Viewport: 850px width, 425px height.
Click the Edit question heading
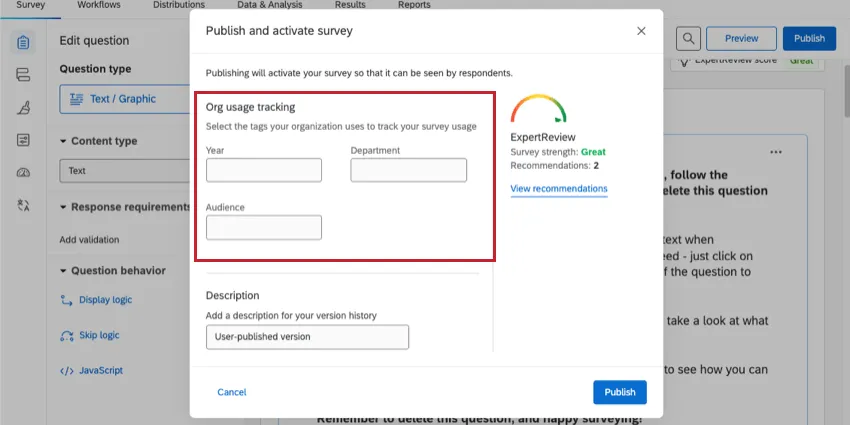pyautogui.click(x=94, y=41)
